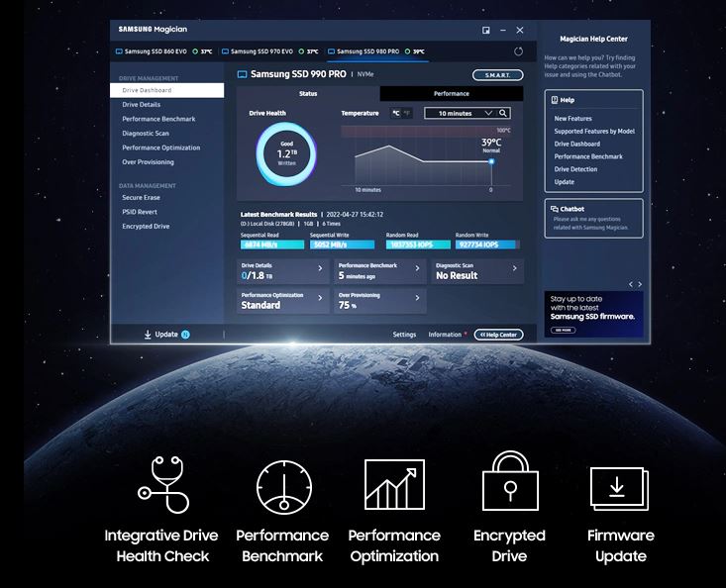The height and width of the screenshot is (588, 726).
Task: Click the Chatbot speech bubble icon
Action: click(x=555, y=209)
